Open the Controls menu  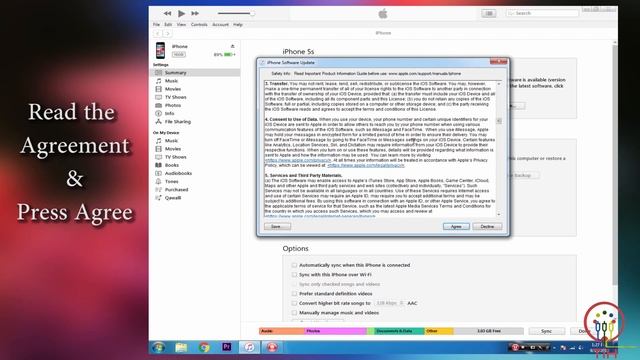pos(199,25)
